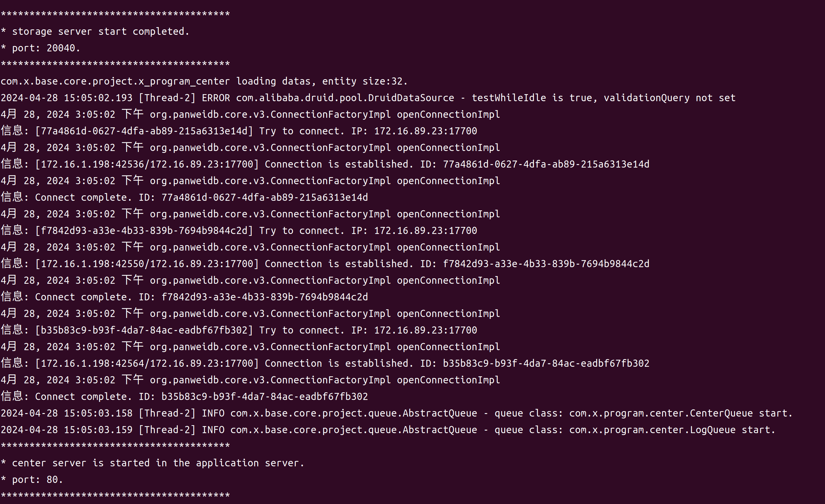Image resolution: width=825 pixels, height=504 pixels.
Task: Click the 172.16.1.198:42564 connection established line
Action: click(x=325, y=363)
